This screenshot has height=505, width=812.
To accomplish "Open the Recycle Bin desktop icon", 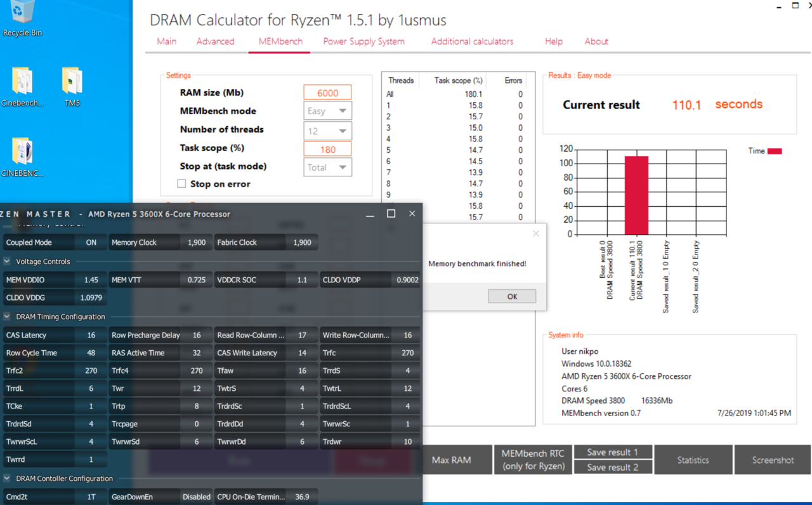I will click(x=22, y=18).
